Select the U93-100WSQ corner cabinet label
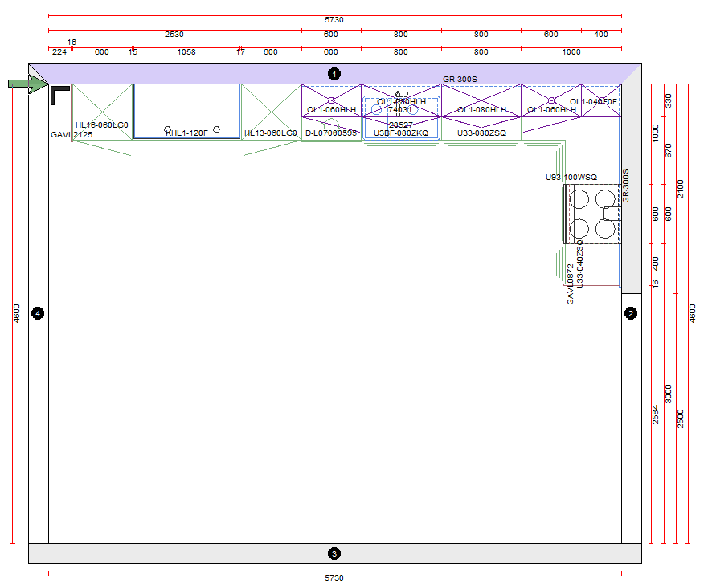This screenshot has height=588, width=708. click(x=571, y=177)
